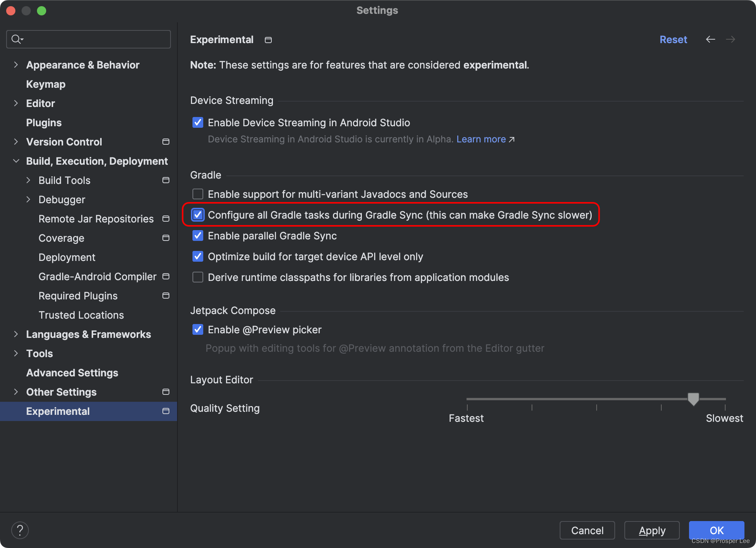Click the Learn more link for Device Streaming

point(481,139)
